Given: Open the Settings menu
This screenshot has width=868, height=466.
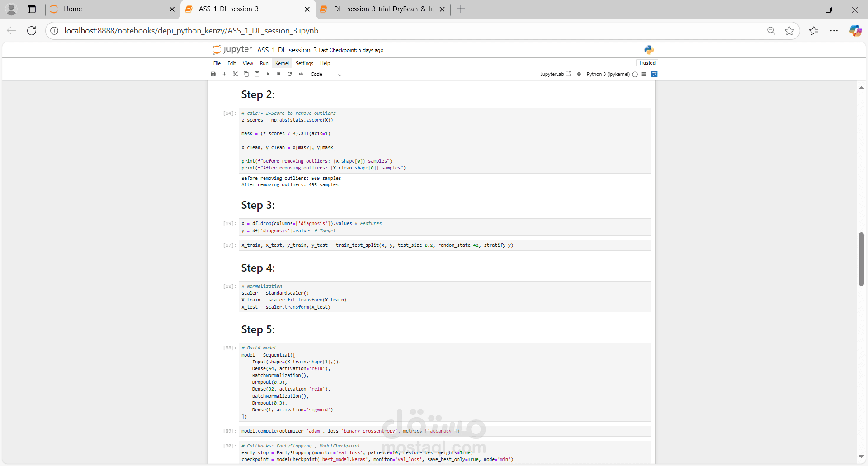Looking at the screenshot, I should point(304,63).
